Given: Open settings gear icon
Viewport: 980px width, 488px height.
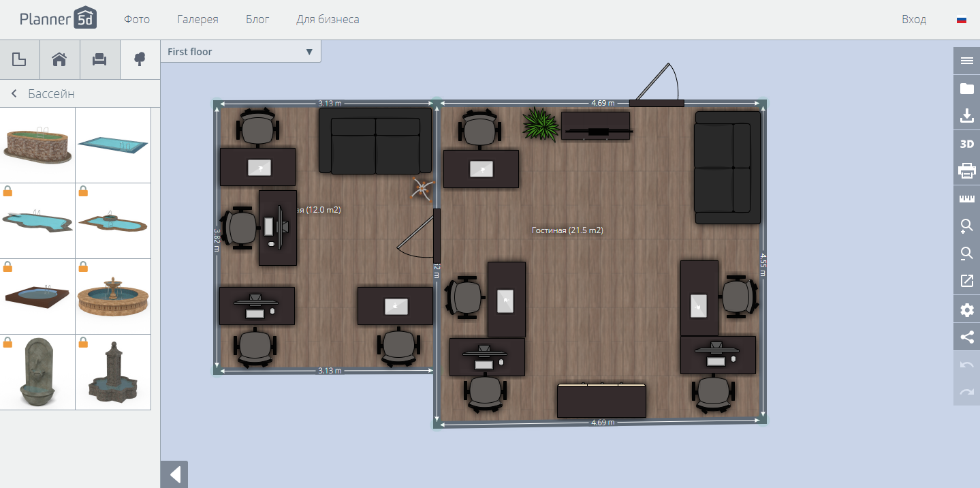Looking at the screenshot, I should 966,309.
